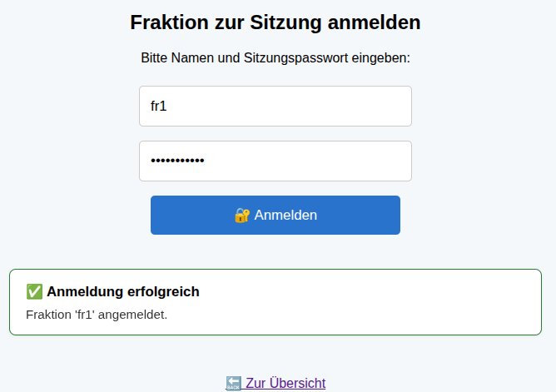Click the heading Fraktion zur Sitzung anmelden

pos(276,22)
